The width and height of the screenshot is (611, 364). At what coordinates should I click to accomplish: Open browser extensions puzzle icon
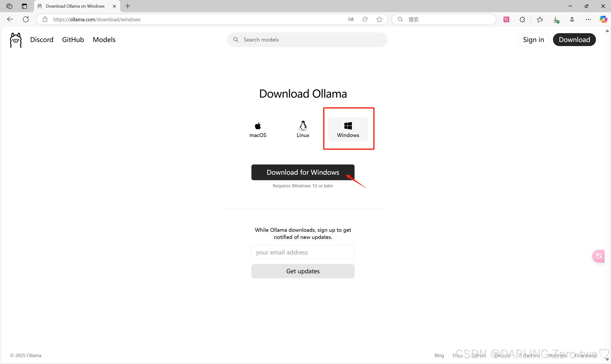pyautogui.click(x=522, y=19)
